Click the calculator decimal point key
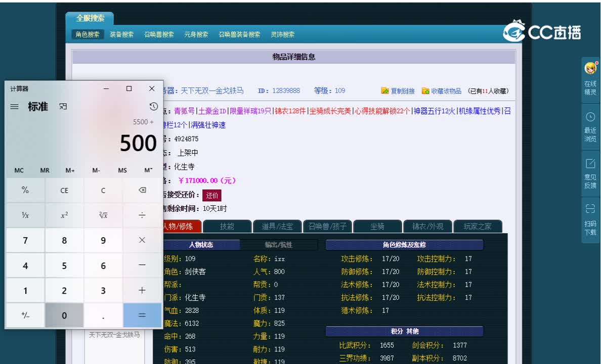This screenshot has height=364, width=601. tap(103, 315)
